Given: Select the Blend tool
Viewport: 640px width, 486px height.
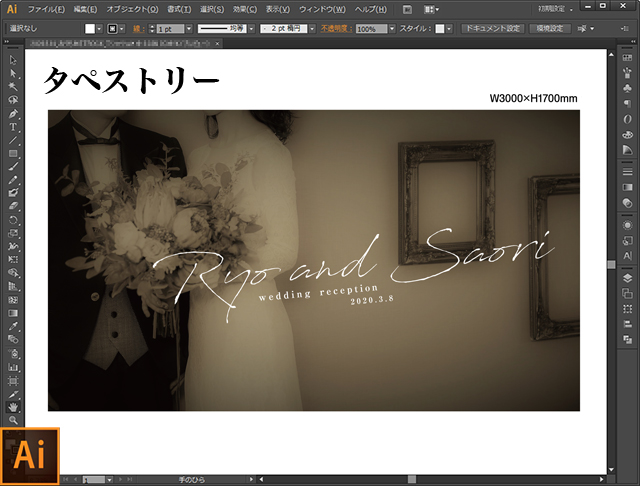Looking at the screenshot, I should coord(13,340).
